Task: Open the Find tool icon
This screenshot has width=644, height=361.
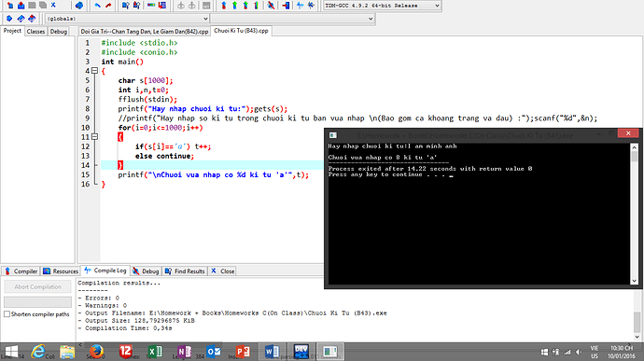Action: coord(126,6)
